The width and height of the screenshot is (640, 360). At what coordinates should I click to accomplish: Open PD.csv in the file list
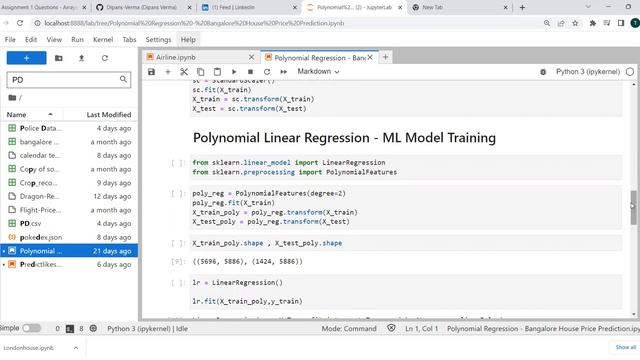69,224
